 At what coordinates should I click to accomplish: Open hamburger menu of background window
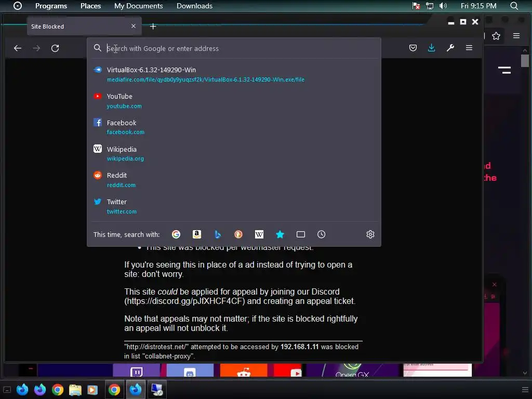coord(516,36)
